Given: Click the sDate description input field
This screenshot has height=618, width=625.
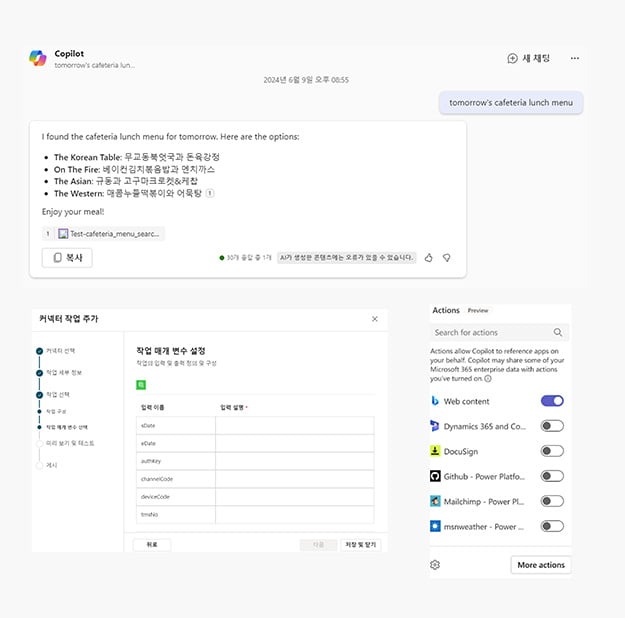Looking at the screenshot, I should pyautogui.click(x=295, y=425).
